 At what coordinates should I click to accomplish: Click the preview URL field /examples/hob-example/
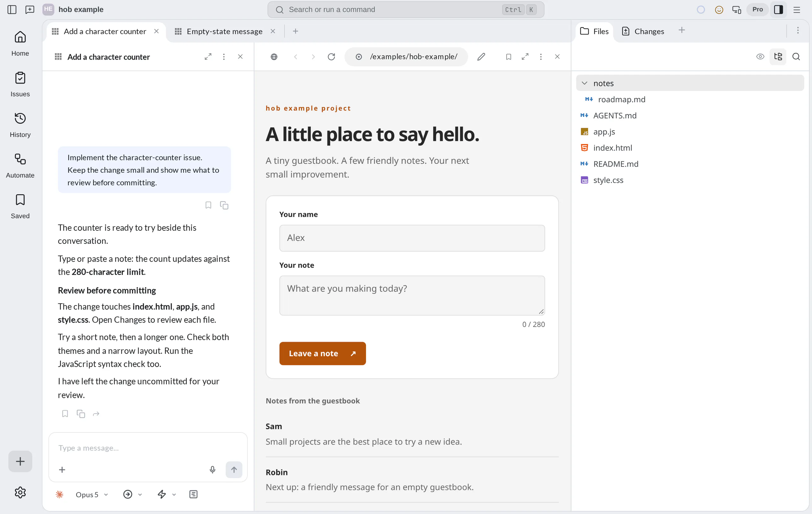[x=406, y=57]
